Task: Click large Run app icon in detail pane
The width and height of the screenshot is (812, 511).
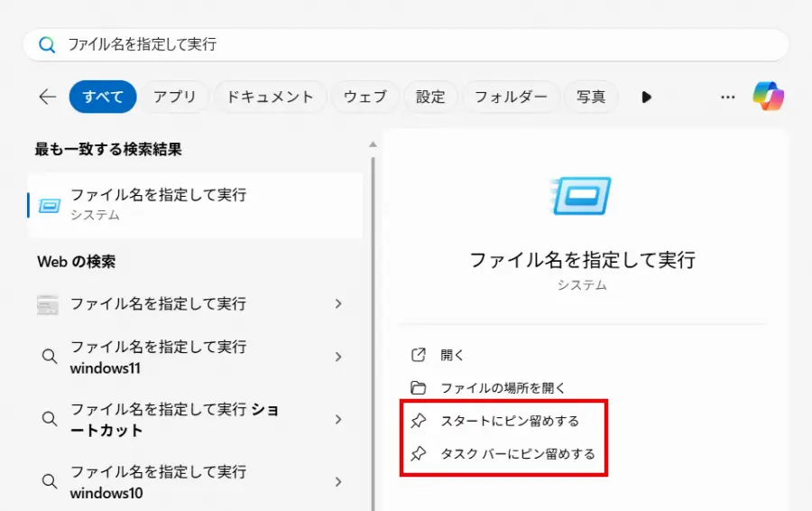Action: point(582,196)
